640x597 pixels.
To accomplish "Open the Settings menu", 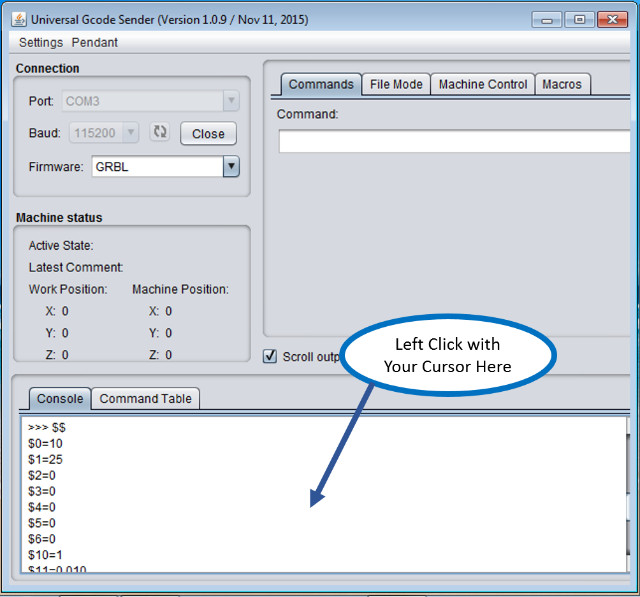I will point(41,42).
